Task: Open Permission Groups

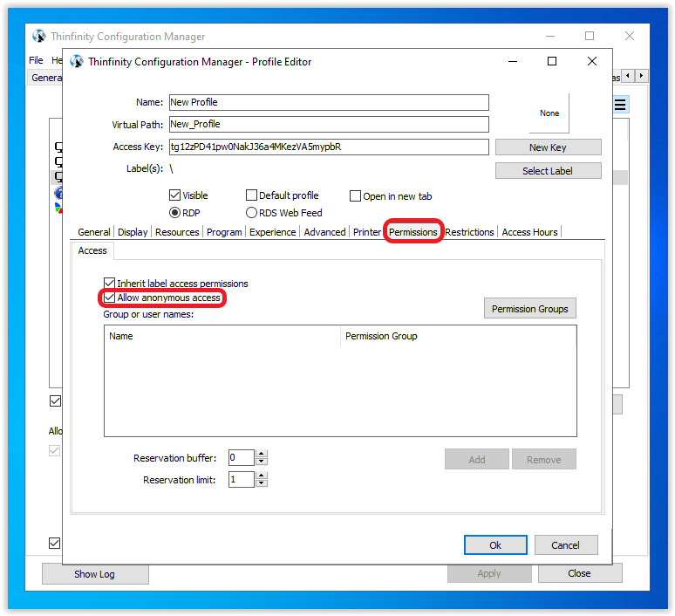Action: [x=530, y=308]
